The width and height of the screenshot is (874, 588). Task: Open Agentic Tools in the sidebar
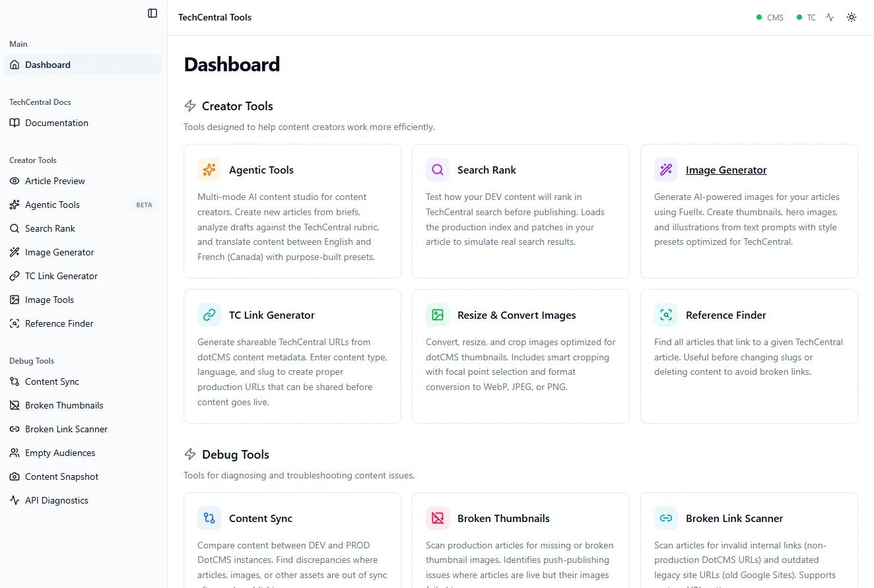[83, 205]
